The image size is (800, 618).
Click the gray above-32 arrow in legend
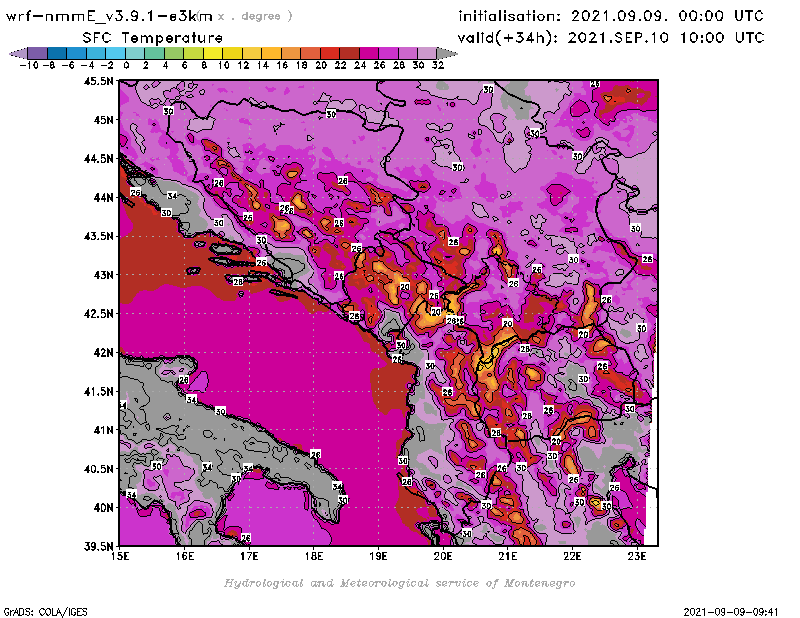(x=447, y=53)
